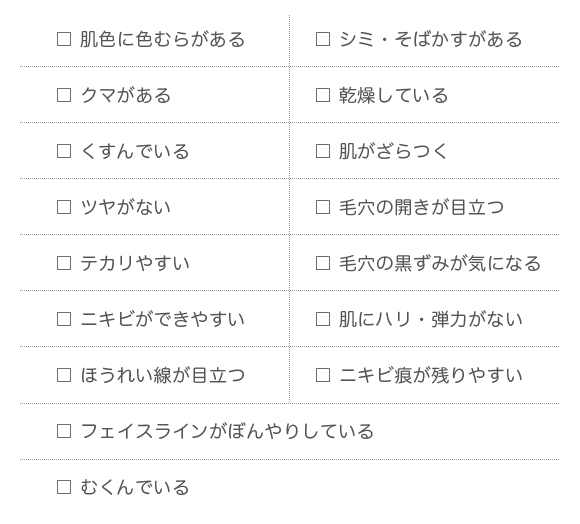Tick the シミ・そばかすがある checkbox
580x524 pixels.
(x=323, y=39)
